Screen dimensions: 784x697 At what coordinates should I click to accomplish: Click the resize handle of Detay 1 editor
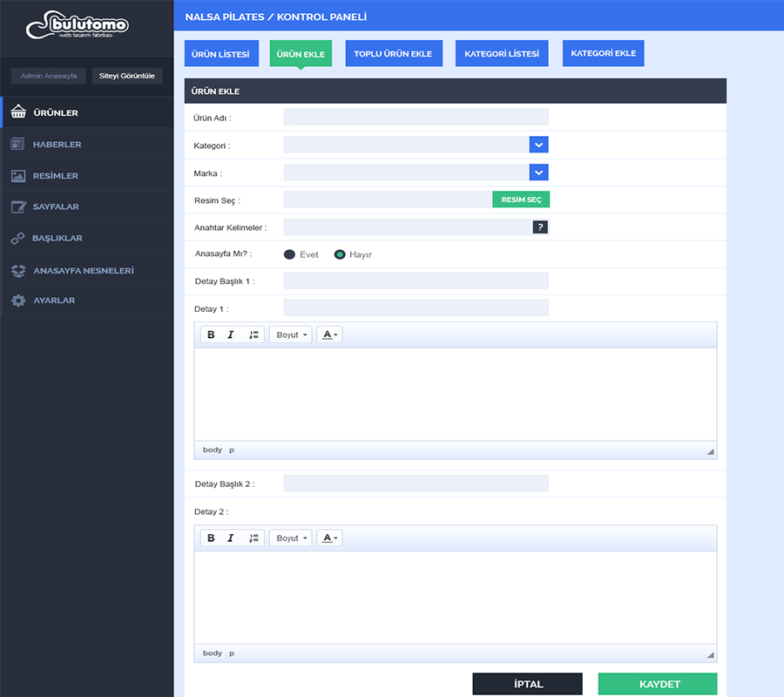coord(711,451)
